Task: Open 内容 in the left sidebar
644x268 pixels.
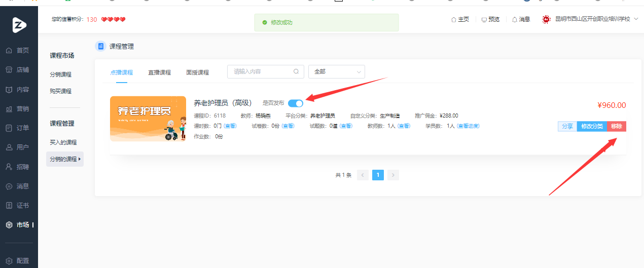Action: click(18, 89)
